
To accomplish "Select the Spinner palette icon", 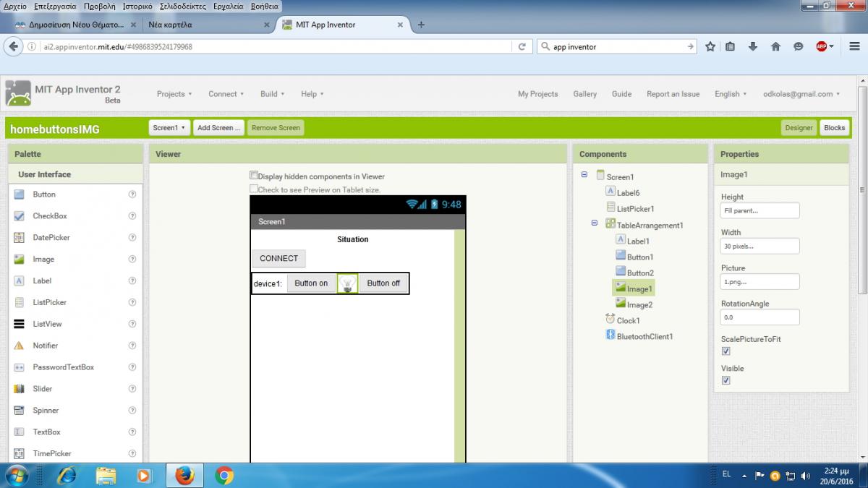I will click(20, 411).
